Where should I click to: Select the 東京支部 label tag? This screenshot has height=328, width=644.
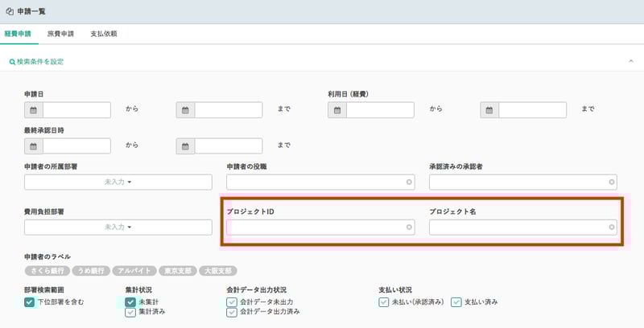click(x=178, y=271)
